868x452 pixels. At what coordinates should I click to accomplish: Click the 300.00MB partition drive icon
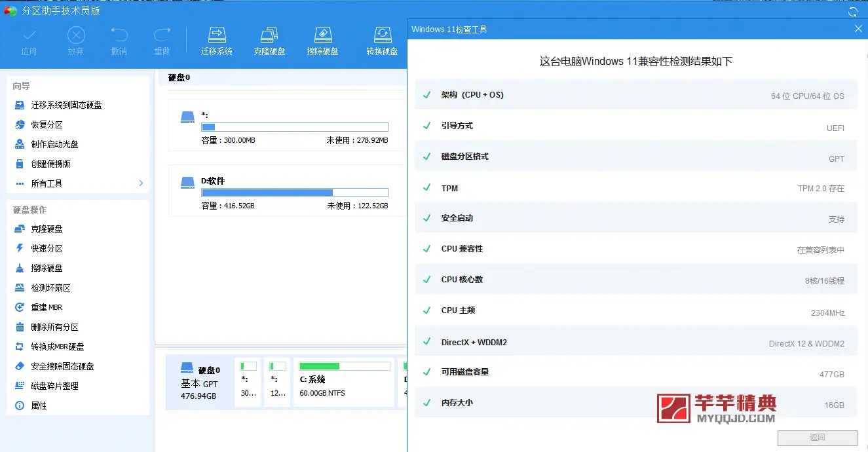point(188,117)
